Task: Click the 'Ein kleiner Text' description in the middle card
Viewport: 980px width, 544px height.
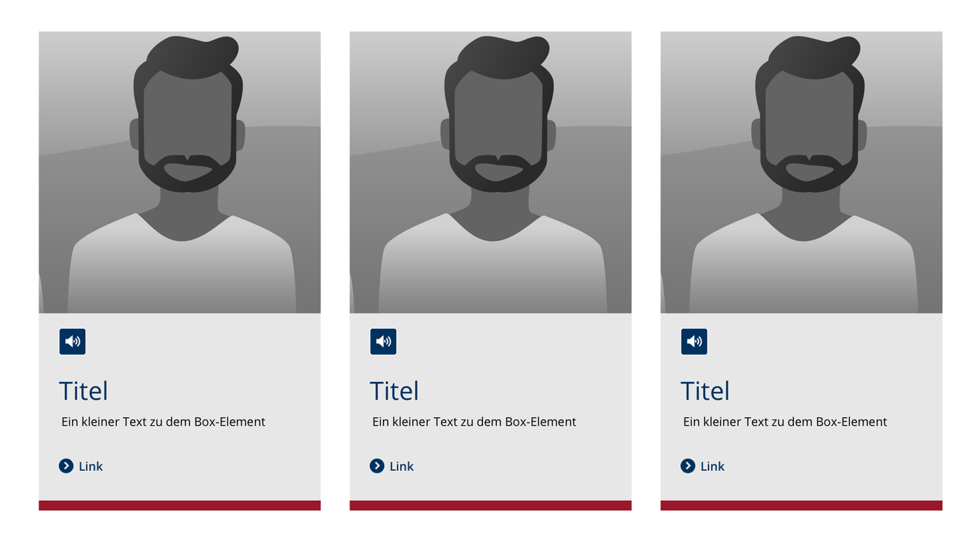Action: (474, 422)
